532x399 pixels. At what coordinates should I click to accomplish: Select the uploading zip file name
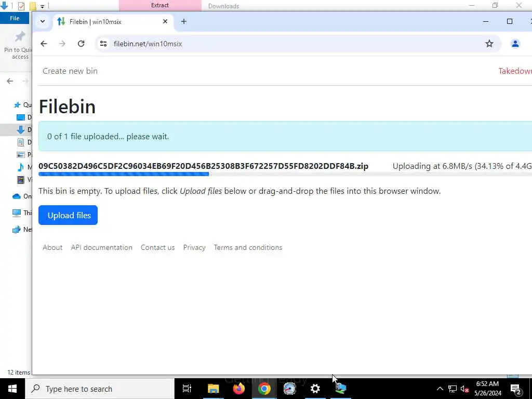click(203, 166)
